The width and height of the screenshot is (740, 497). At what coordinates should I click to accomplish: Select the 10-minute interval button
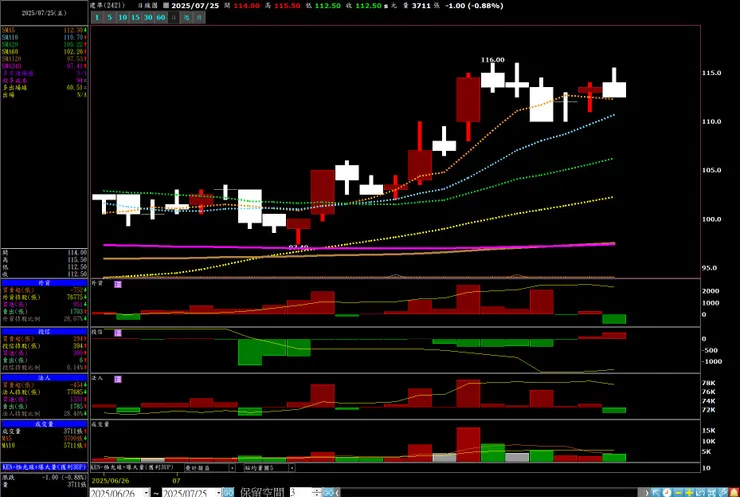123,17
